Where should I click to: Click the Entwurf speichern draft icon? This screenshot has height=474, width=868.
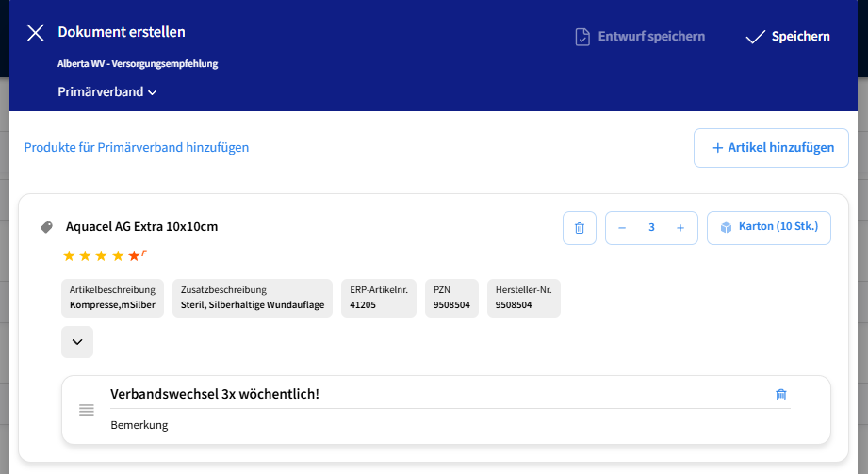tap(582, 37)
